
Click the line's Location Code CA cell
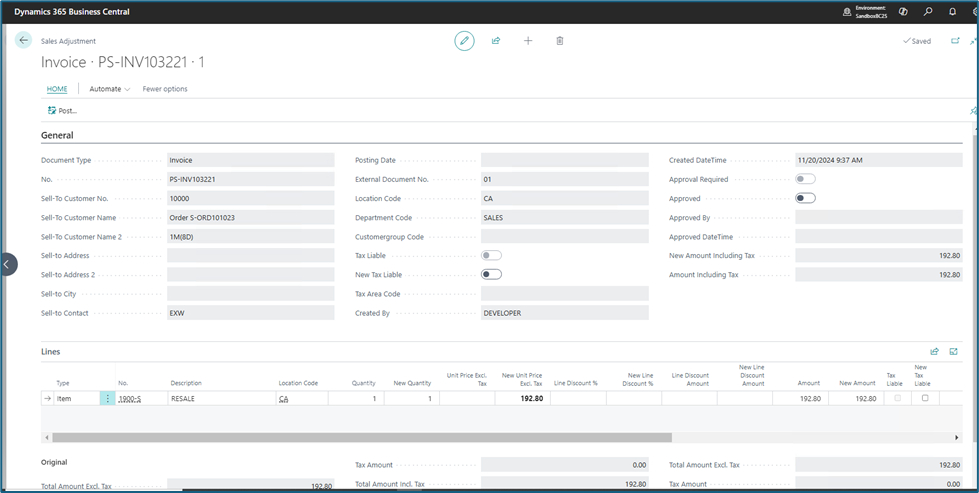(302, 398)
